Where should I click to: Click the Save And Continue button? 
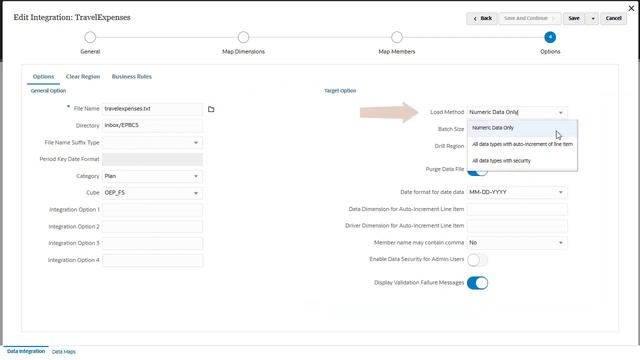tap(529, 18)
